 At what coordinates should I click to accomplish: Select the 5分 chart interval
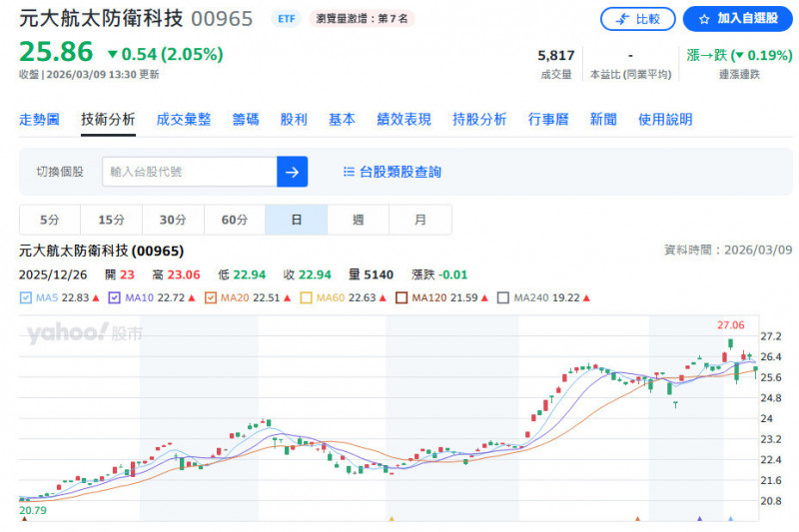click(x=50, y=220)
